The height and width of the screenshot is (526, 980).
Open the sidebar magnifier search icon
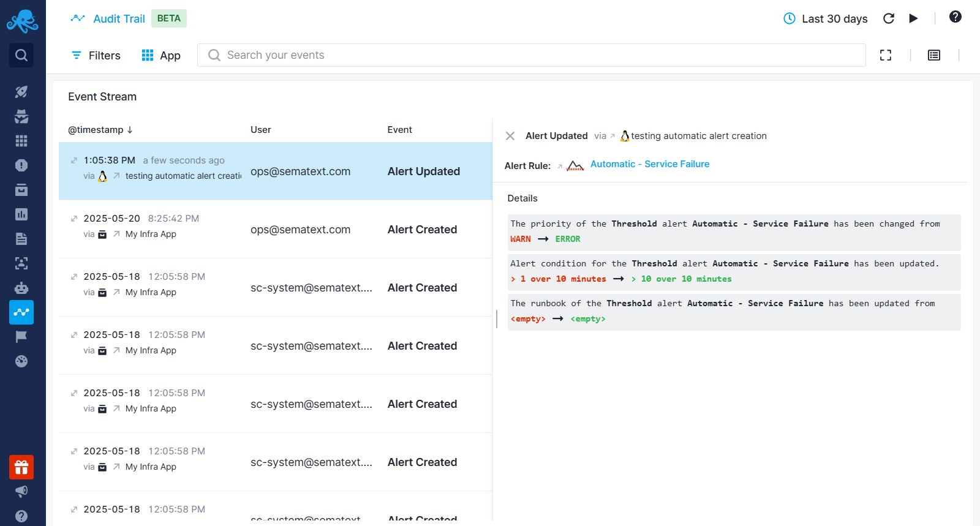coord(21,55)
